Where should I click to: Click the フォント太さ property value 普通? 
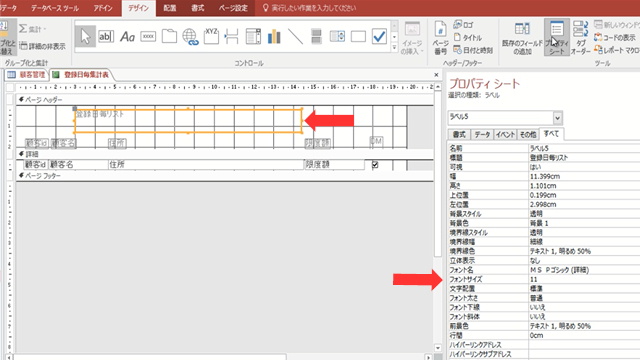(x=584, y=298)
